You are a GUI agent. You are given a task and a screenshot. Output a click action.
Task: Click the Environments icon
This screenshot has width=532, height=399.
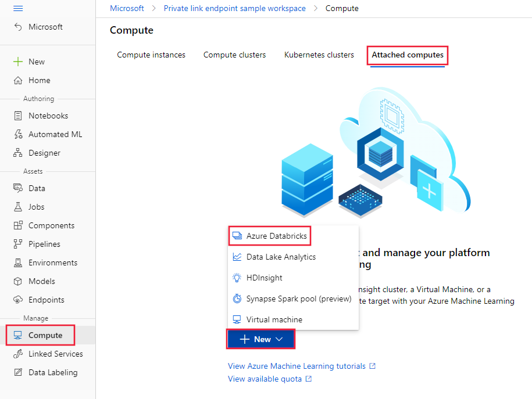(x=18, y=263)
